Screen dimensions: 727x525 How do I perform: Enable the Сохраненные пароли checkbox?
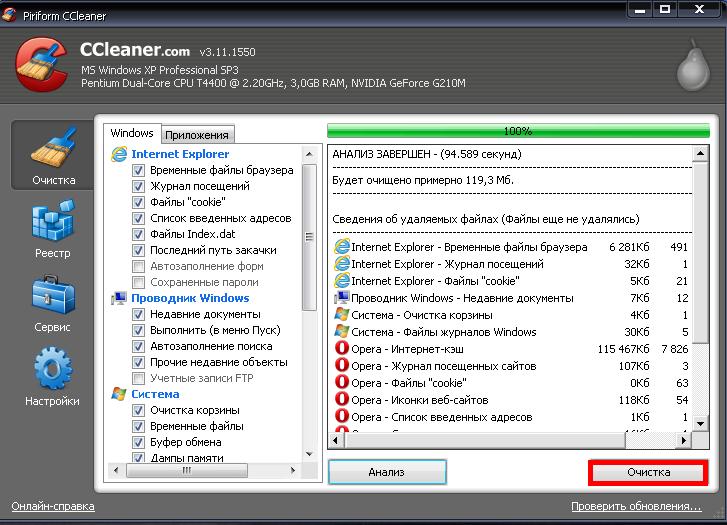(139, 283)
